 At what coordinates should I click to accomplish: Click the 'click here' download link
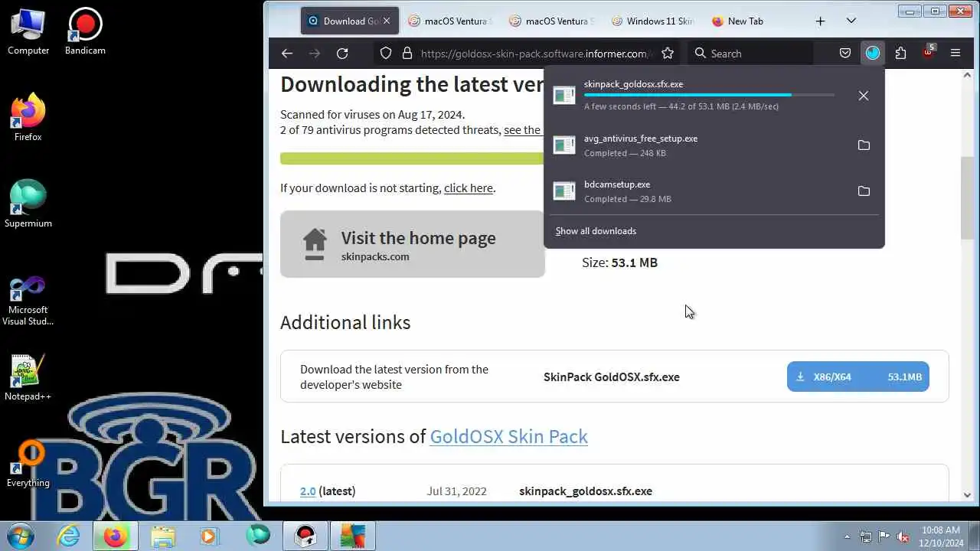469,188
